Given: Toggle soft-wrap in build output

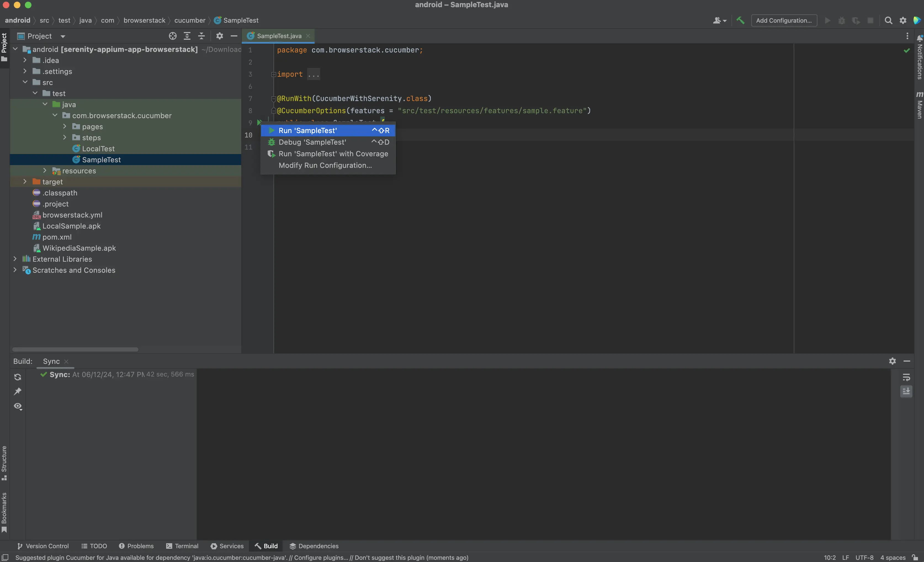Looking at the screenshot, I should pos(906,377).
